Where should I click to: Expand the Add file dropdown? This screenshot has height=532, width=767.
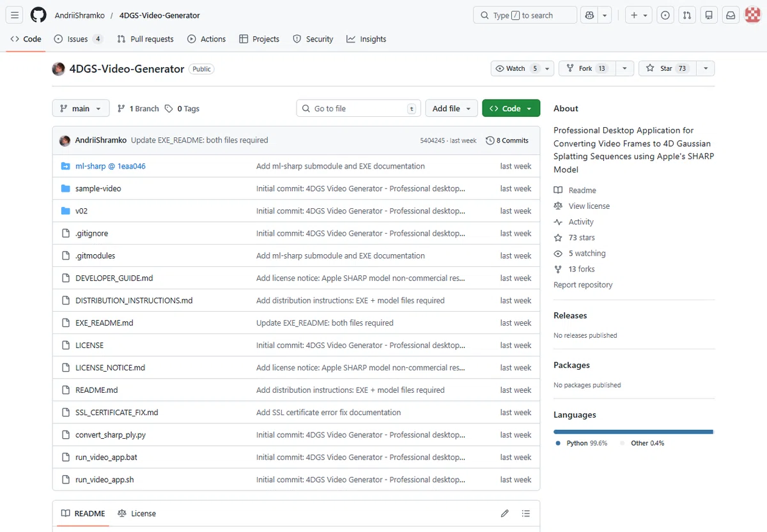point(452,109)
